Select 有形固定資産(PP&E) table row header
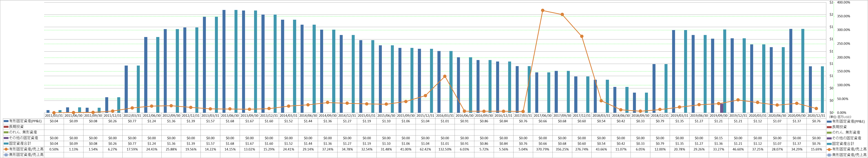 tap(25, 121)
